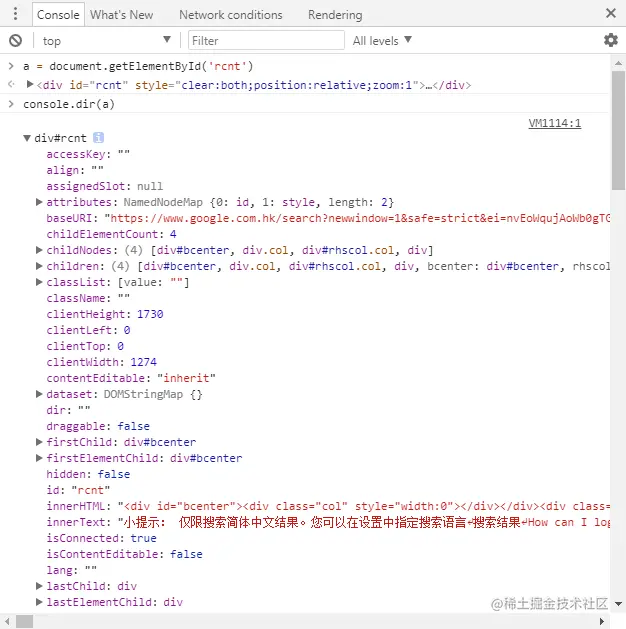Click the isContentEditable: false row
Screen dimensions: 626x629
[124, 554]
